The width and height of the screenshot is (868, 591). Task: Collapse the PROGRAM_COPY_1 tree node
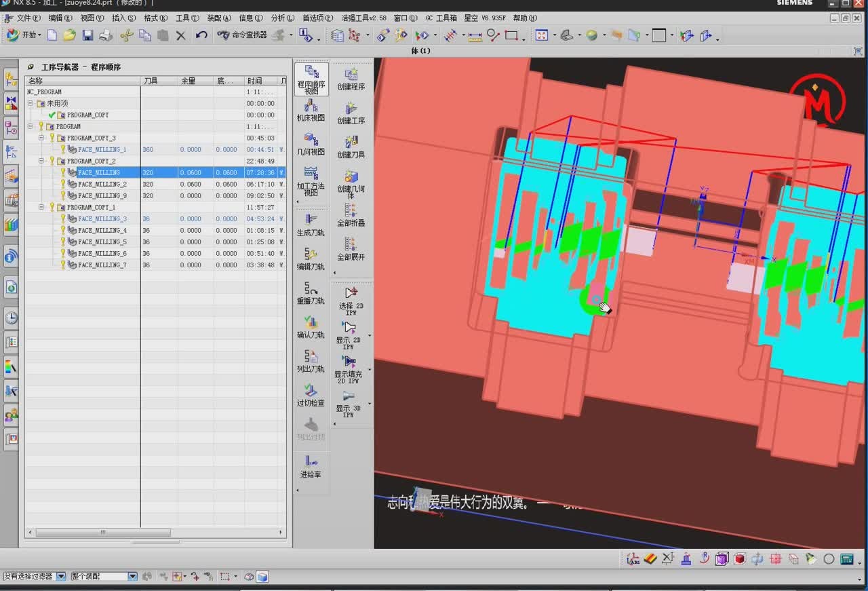coord(41,207)
